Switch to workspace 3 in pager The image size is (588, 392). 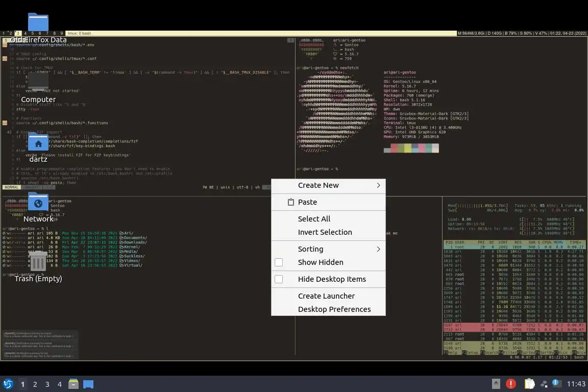tap(47, 384)
